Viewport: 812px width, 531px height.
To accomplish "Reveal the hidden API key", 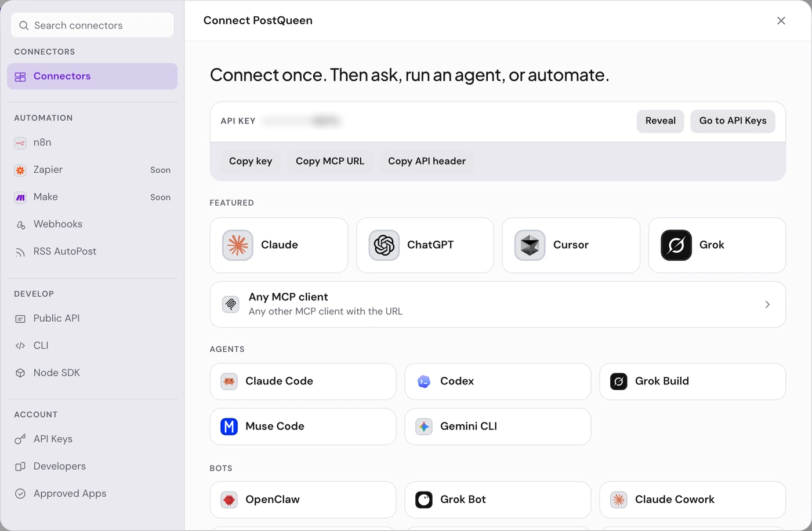I will coord(660,121).
